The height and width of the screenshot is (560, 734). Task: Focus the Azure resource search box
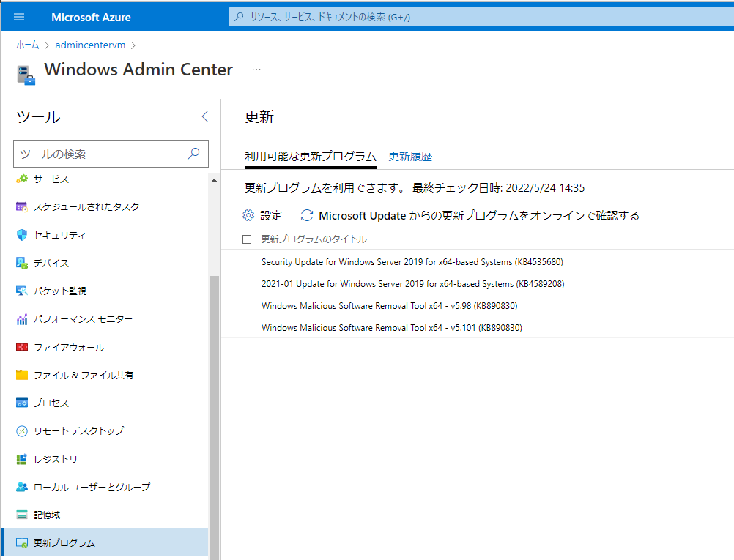tap(481, 17)
